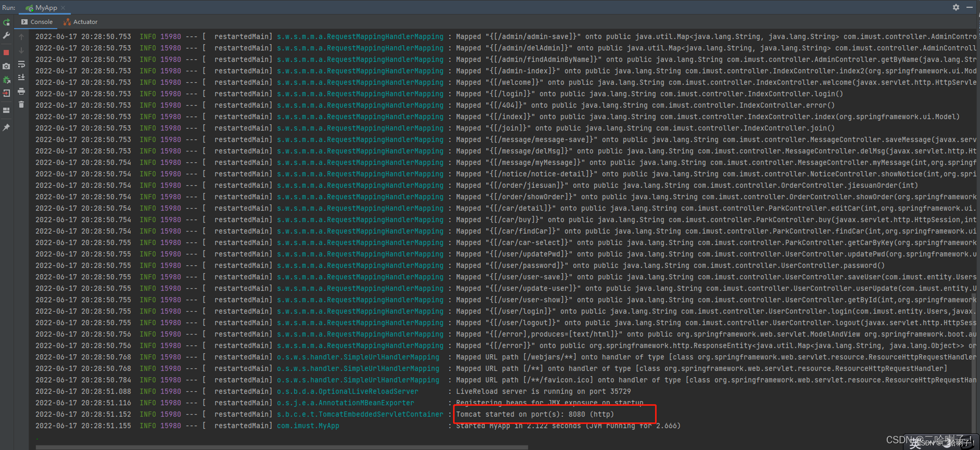Close the MyApp run tab
This screenshot has width=980, height=450.
(x=63, y=8)
